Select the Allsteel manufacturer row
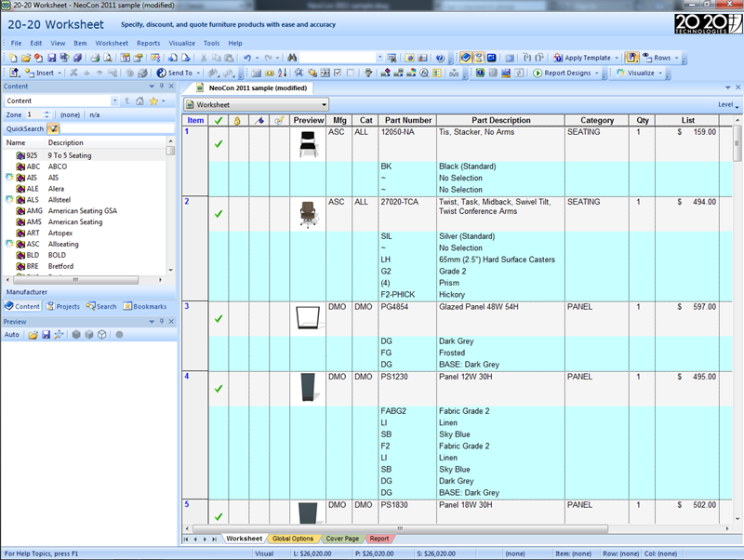This screenshot has width=744, height=560. (x=61, y=199)
